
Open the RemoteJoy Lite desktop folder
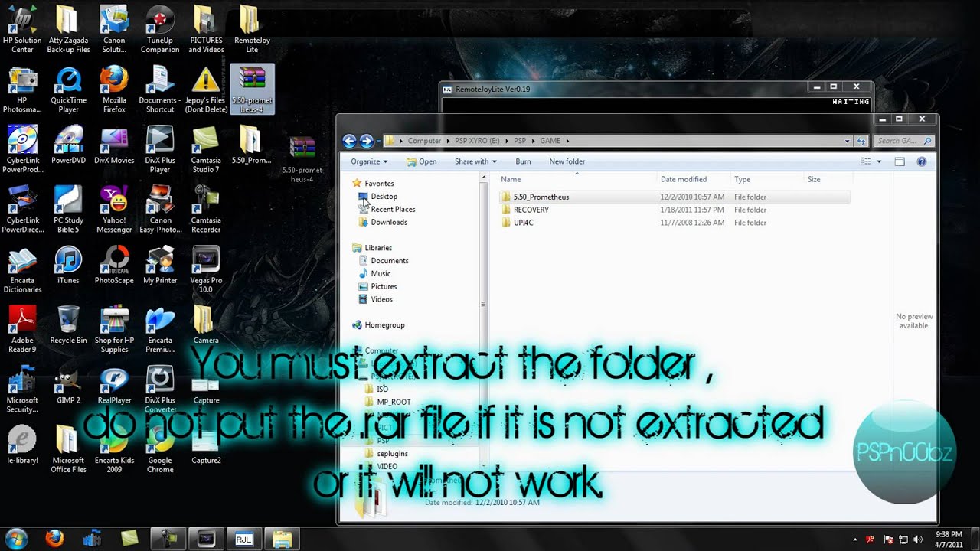[x=251, y=29]
